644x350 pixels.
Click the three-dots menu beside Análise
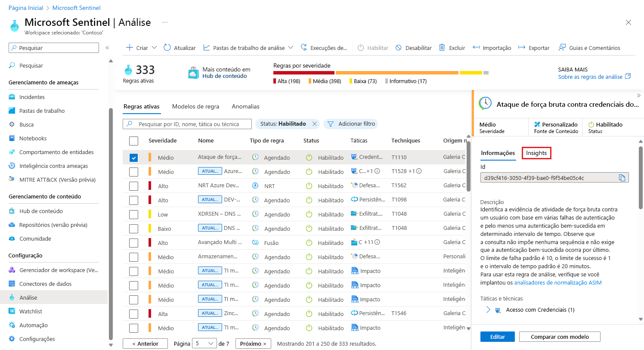click(x=165, y=22)
